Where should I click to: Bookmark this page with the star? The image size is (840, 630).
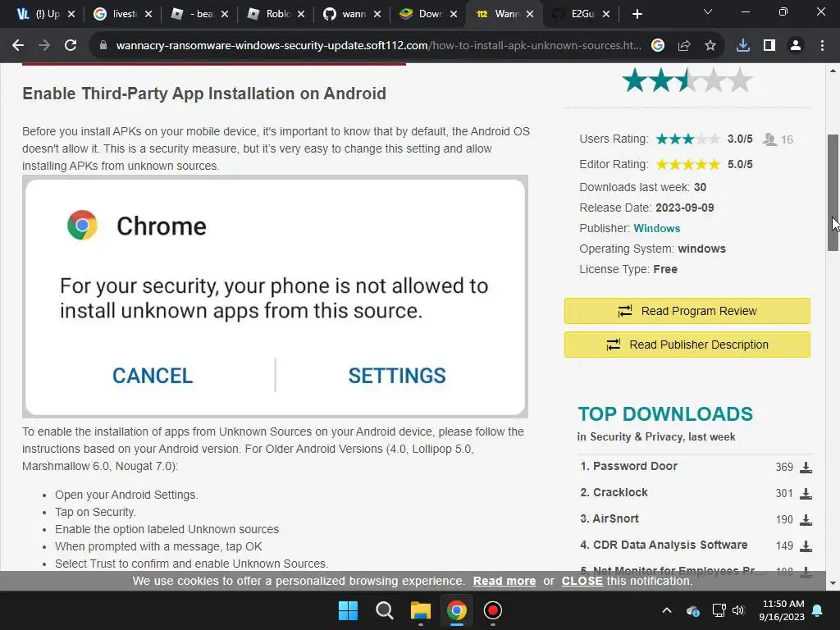click(x=710, y=46)
